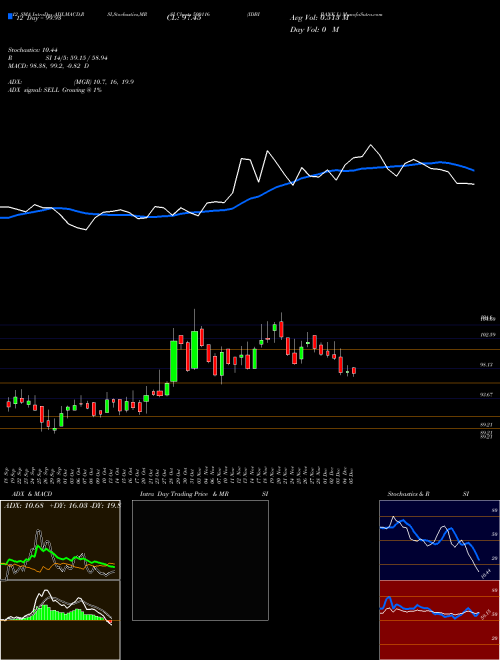Open the red RSI chart panel
This screenshot has width=500, height=660.
(x=439, y=620)
